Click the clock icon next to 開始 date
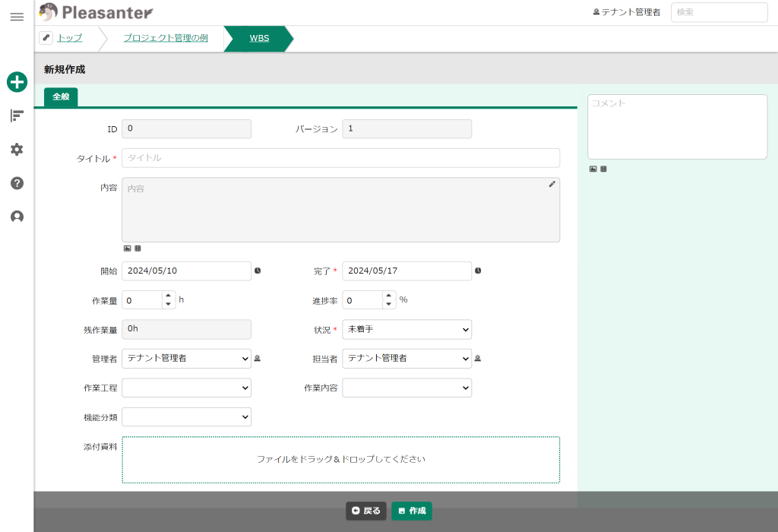This screenshot has height=532, width=778. (x=258, y=271)
